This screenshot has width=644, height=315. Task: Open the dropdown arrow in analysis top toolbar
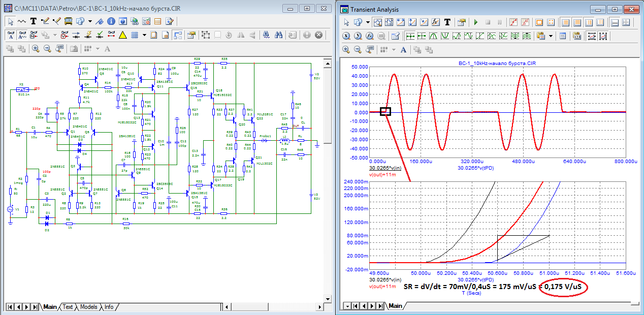(368, 22)
